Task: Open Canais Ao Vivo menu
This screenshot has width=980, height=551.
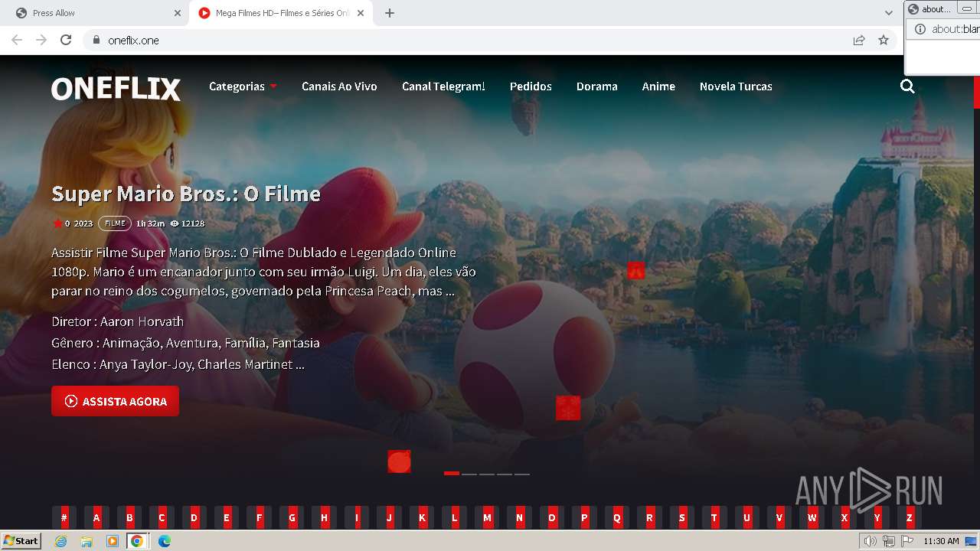Action: 339,86
